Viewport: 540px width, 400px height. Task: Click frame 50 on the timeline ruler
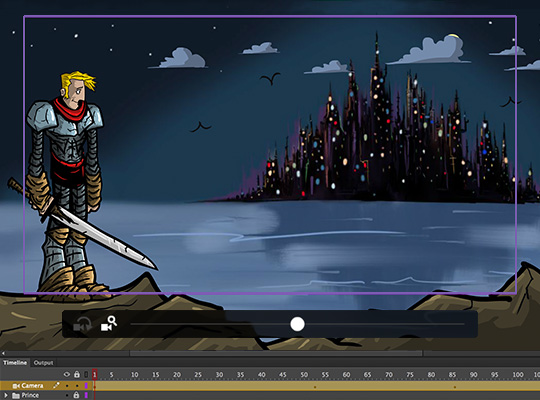304,375
